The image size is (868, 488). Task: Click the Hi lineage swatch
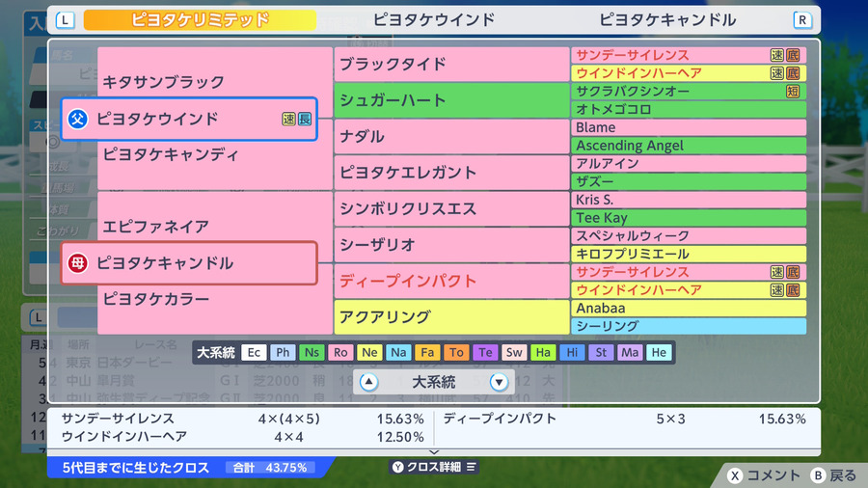(x=572, y=352)
